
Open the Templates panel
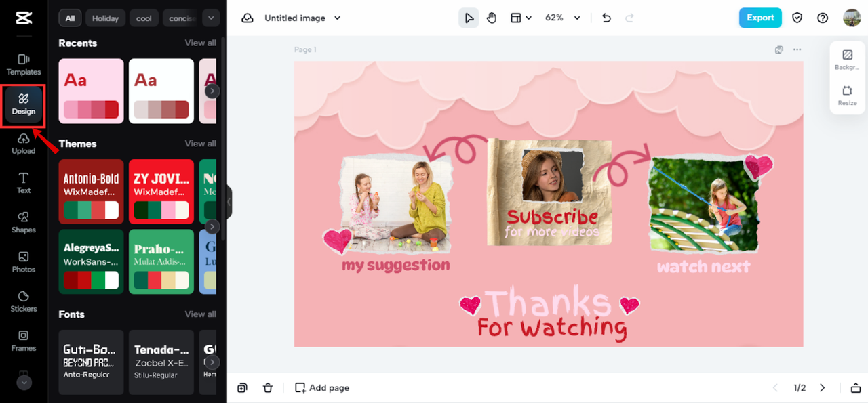[24, 64]
